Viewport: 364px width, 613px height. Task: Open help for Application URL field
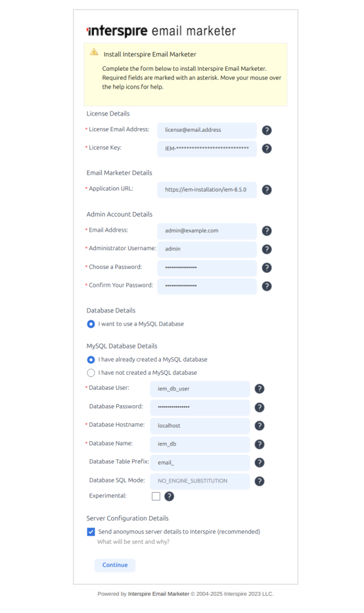click(x=267, y=190)
